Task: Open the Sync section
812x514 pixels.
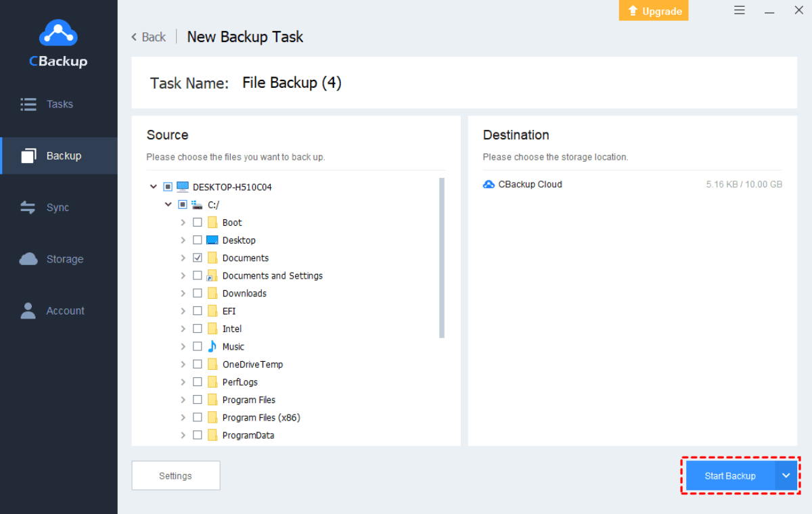Action: click(x=59, y=208)
